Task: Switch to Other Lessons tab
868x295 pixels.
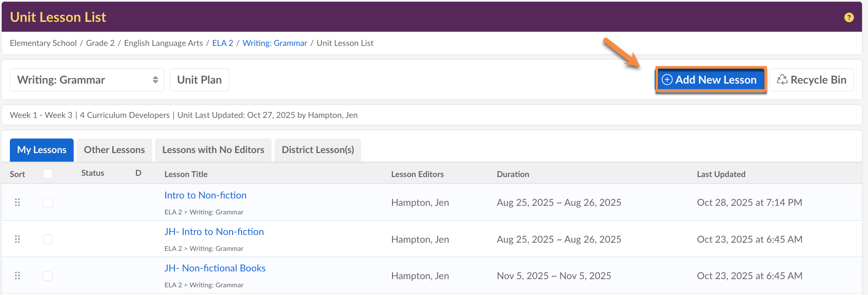Action: 114,150
